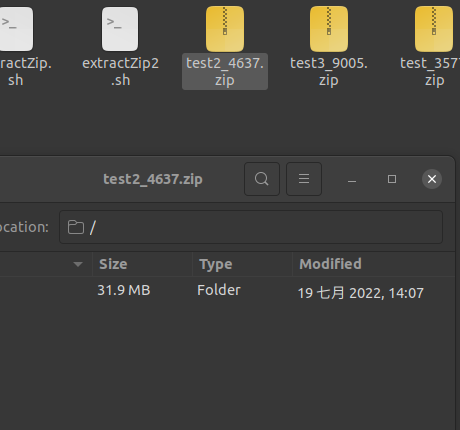The image size is (460, 430).
Task: Click the test2_4637.zip file name label
Action: click(225, 71)
